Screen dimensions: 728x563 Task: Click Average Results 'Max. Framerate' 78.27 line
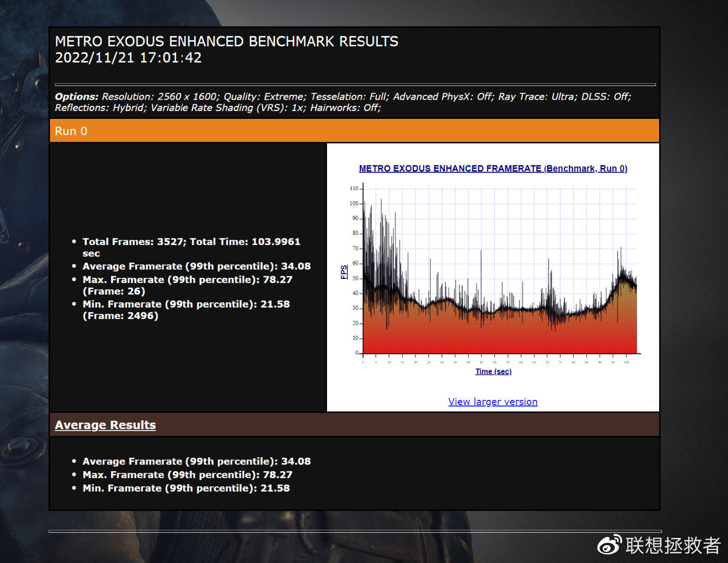pyautogui.click(x=188, y=475)
